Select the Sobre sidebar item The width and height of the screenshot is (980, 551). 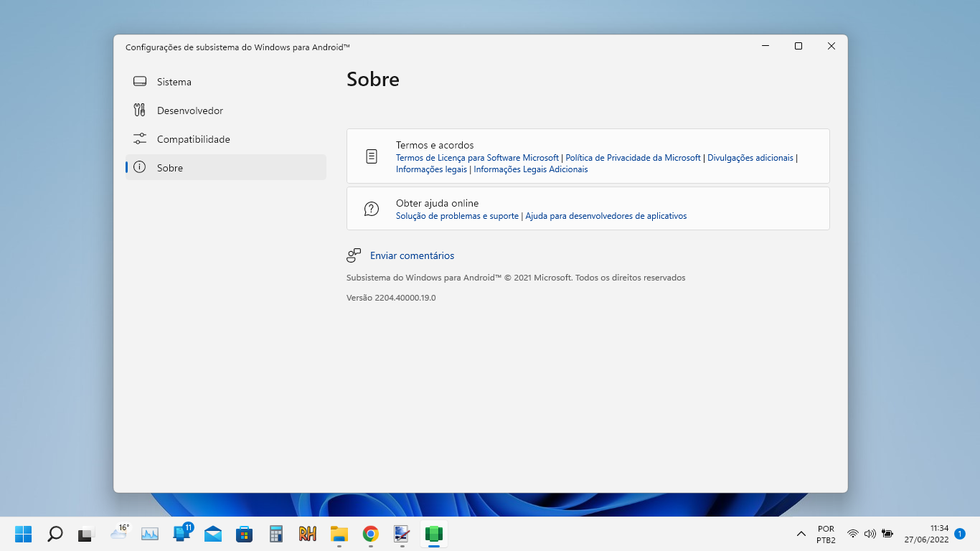(225, 167)
